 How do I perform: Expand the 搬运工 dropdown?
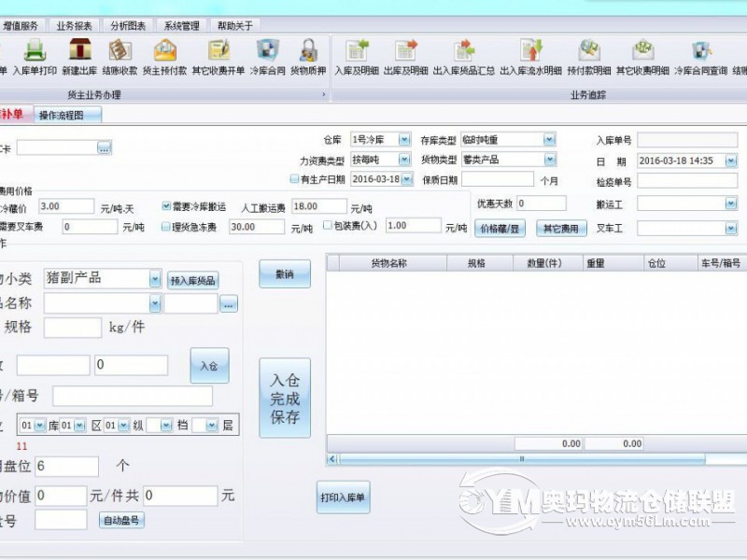(731, 203)
